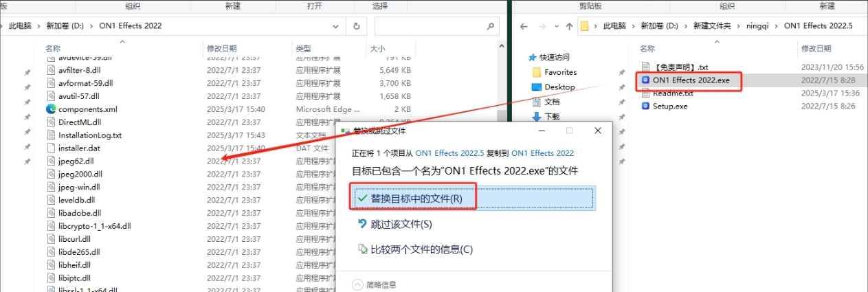Sort left window by 大小 column
The image size is (868, 292).
pyautogui.click(x=378, y=49)
